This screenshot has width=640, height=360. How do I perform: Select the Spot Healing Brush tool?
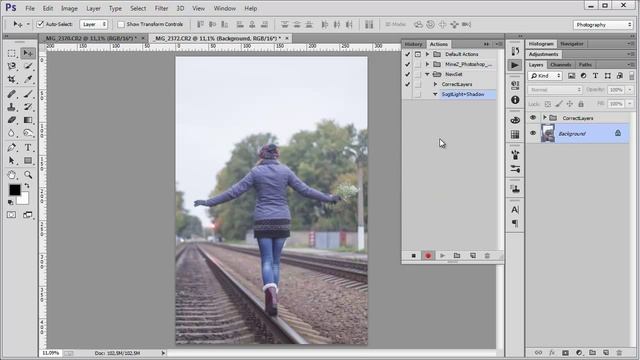(11, 94)
